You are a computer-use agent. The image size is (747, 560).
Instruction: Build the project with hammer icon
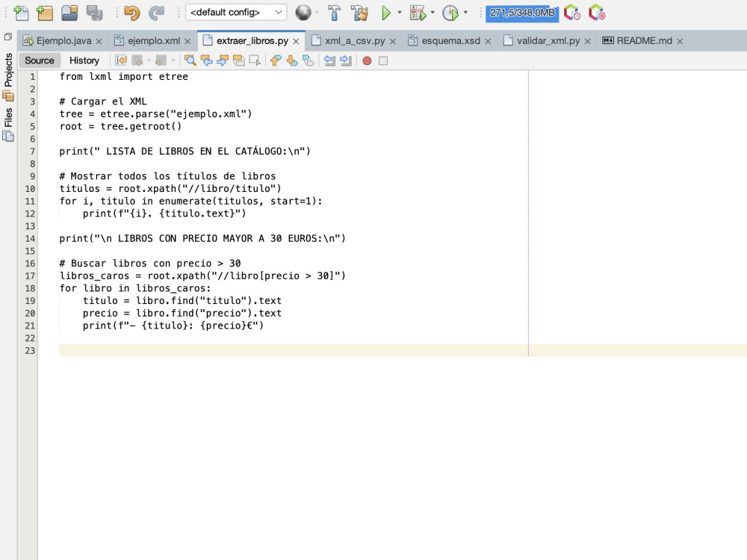(334, 13)
